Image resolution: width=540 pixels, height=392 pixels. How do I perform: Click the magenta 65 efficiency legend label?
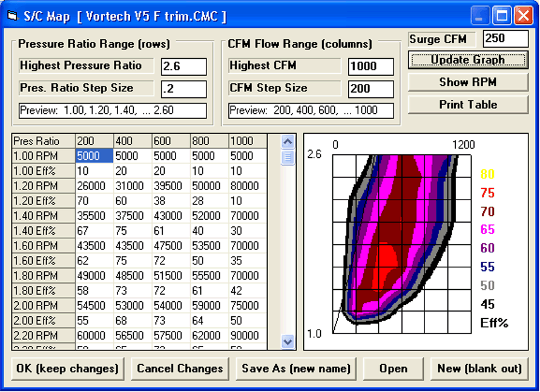488,229
